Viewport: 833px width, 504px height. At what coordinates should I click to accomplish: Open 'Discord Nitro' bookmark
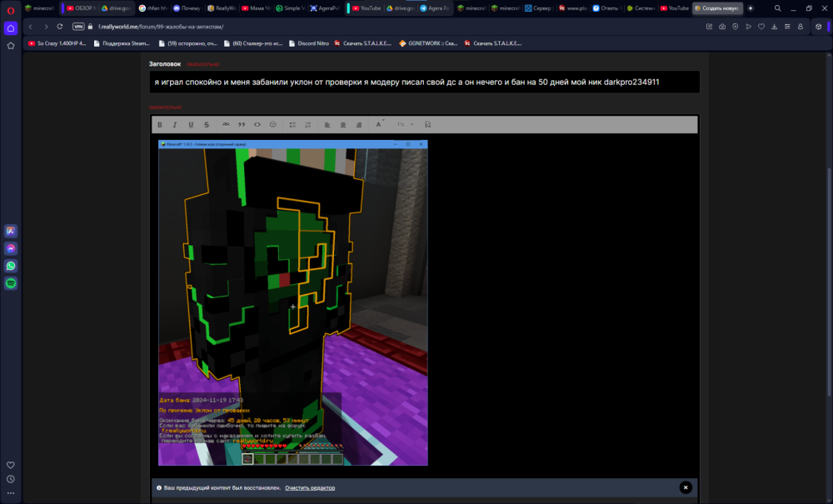coord(309,43)
